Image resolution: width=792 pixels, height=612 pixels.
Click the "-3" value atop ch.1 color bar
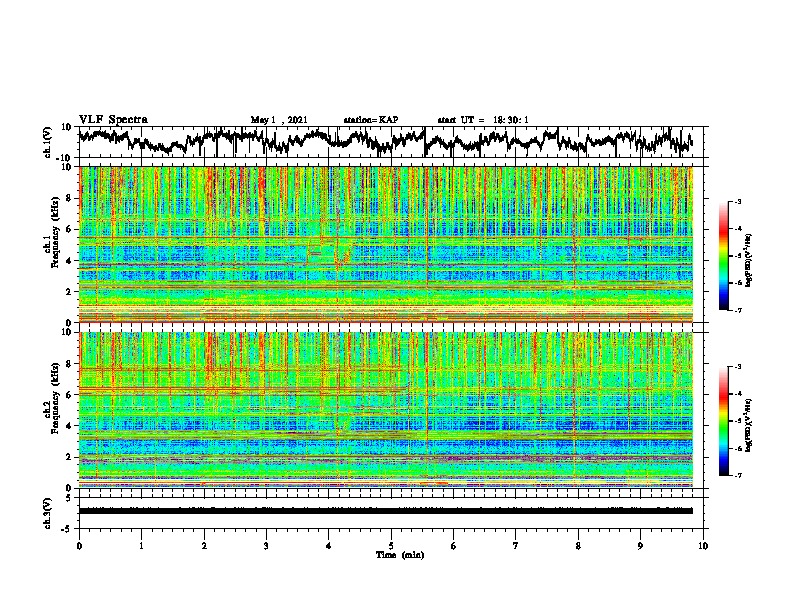[738, 201]
